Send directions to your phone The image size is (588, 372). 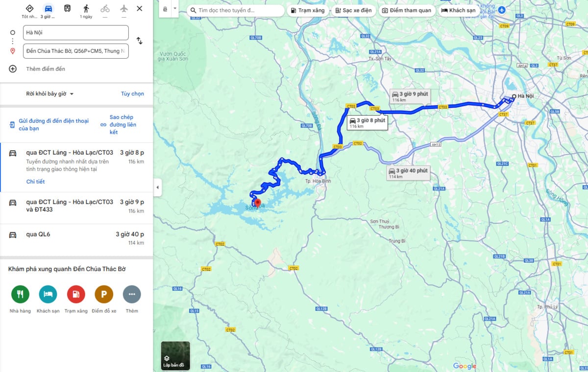click(x=49, y=124)
